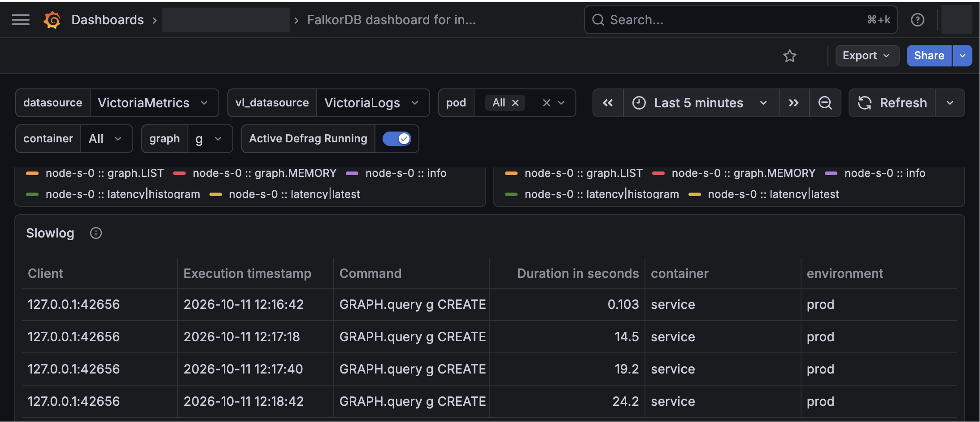The image size is (980, 422).
Task: Open the Last 5 minutes time picker
Action: 701,103
